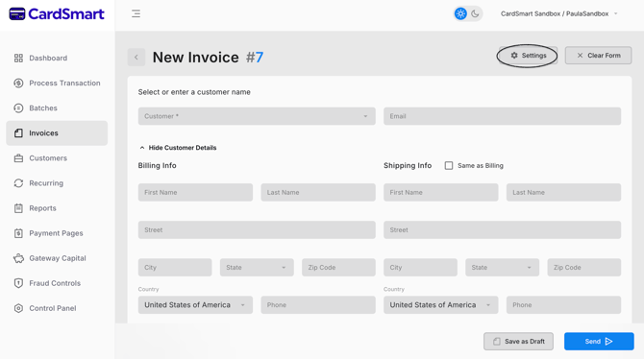
Task: Focus the Email field
Action: [x=503, y=116]
